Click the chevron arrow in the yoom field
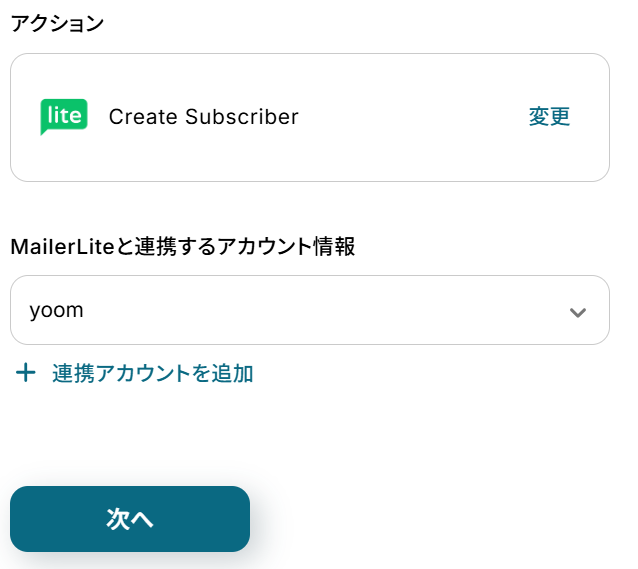The width and height of the screenshot is (638, 569). click(577, 311)
